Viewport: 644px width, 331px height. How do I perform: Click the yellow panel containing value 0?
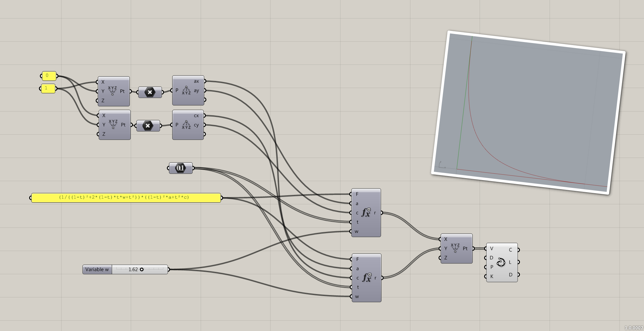[x=48, y=76]
